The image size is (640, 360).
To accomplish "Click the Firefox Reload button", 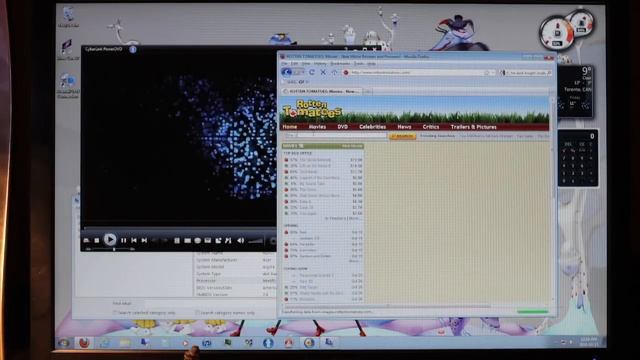I will tap(312, 72).
